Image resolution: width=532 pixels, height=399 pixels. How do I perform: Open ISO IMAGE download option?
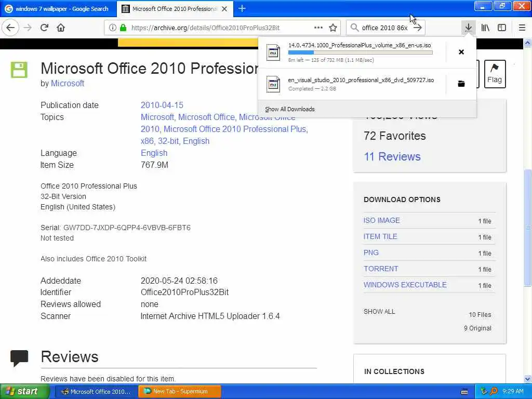(382, 220)
